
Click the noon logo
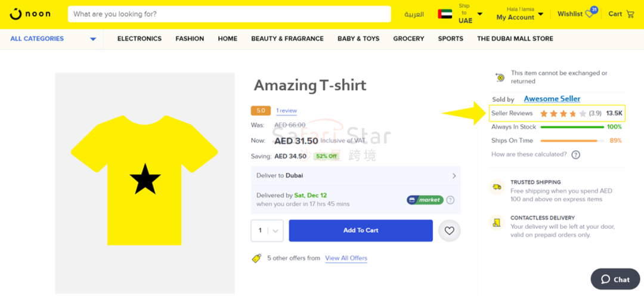30,14
